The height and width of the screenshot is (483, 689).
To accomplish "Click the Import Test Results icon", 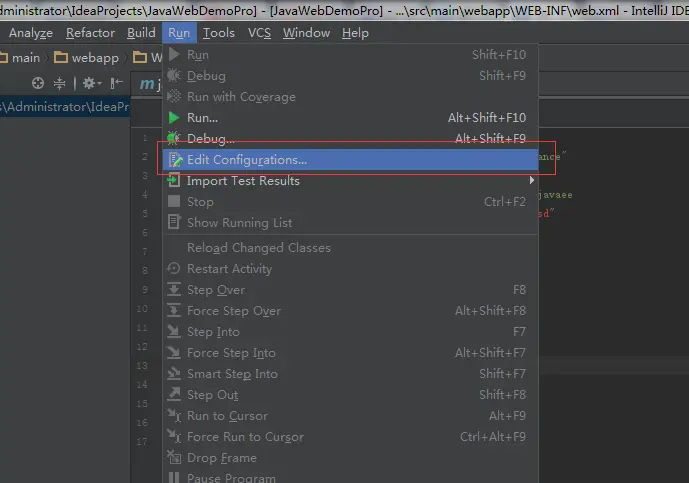I will click(174, 180).
